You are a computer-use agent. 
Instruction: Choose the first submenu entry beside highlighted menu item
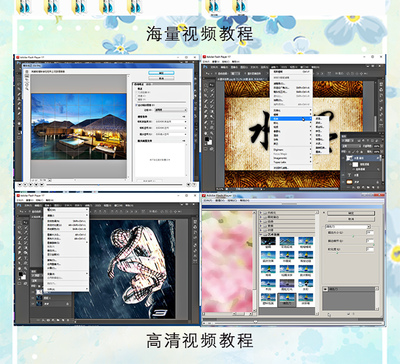319,119
